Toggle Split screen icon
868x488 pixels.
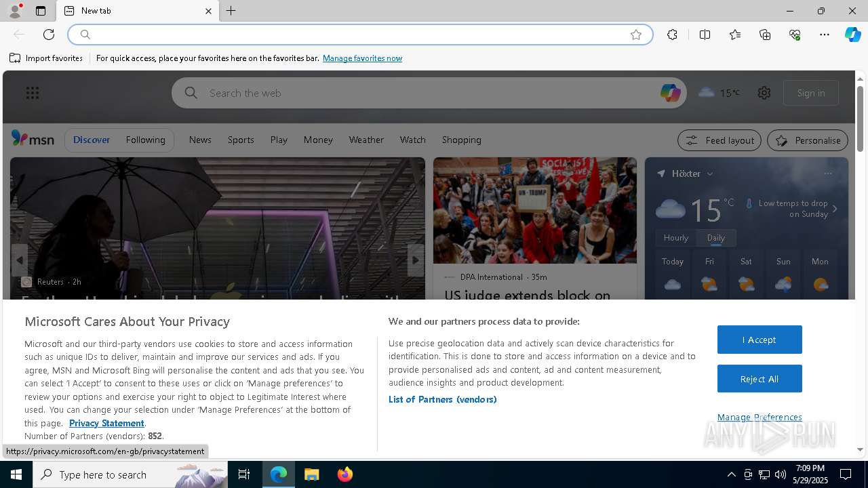tap(705, 35)
